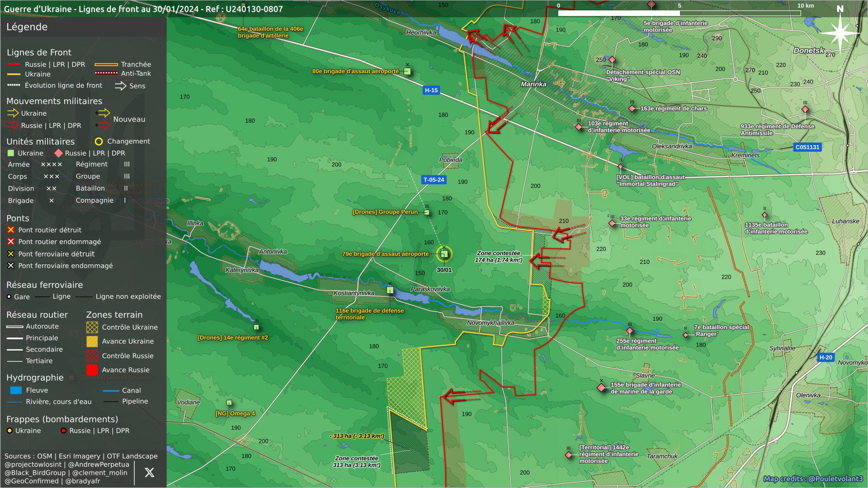Click the map title with reference U240130-0807
868x488 pixels.
tap(143, 9)
